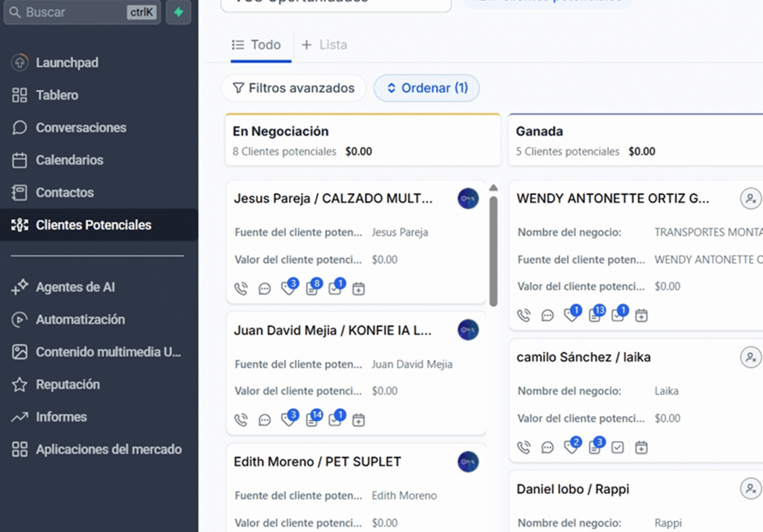Click unassigned user icon on Daniel lobo card
The height and width of the screenshot is (532, 763).
click(750, 489)
